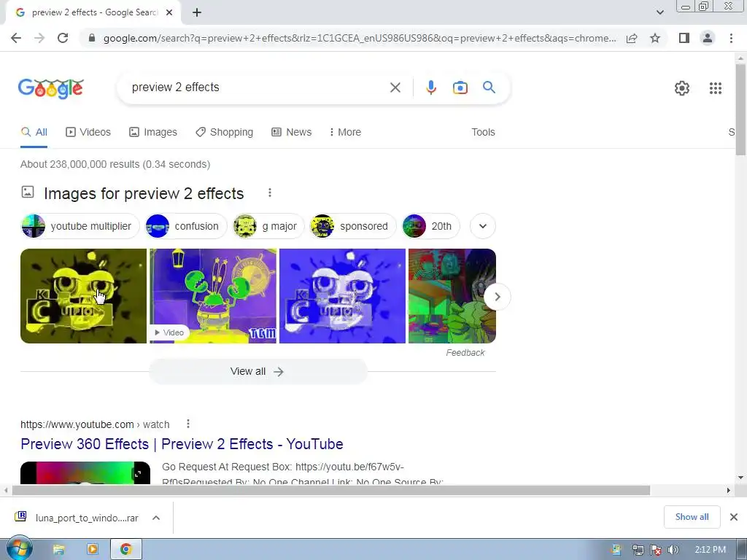Filter images by '20th' chip

click(430, 226)
